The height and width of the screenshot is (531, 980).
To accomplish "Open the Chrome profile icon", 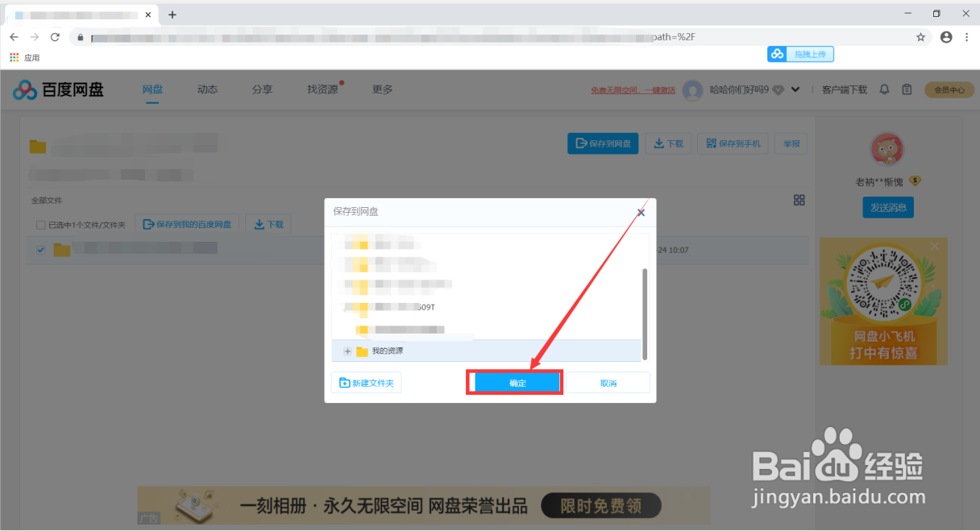I will (x=946, y=37).
